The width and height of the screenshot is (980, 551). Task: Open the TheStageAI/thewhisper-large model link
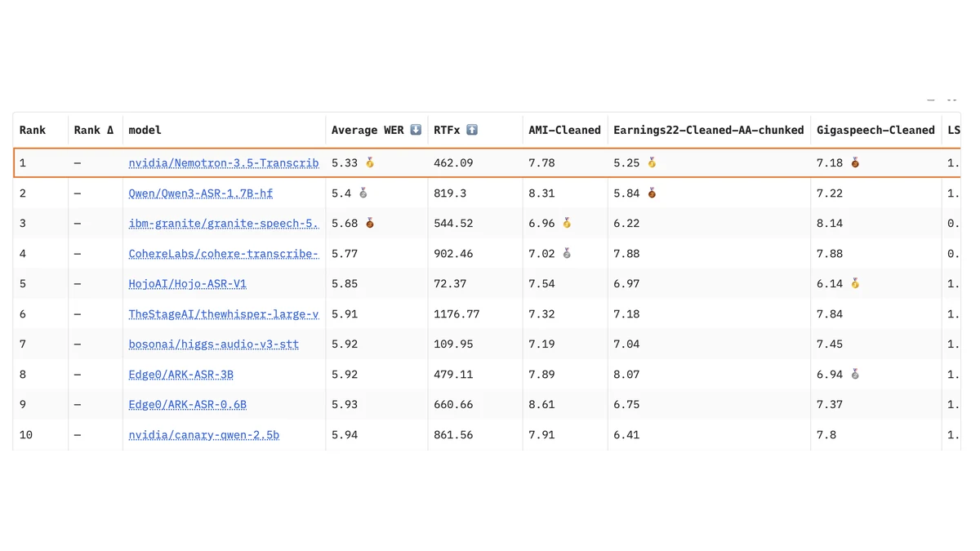point(224,313)
